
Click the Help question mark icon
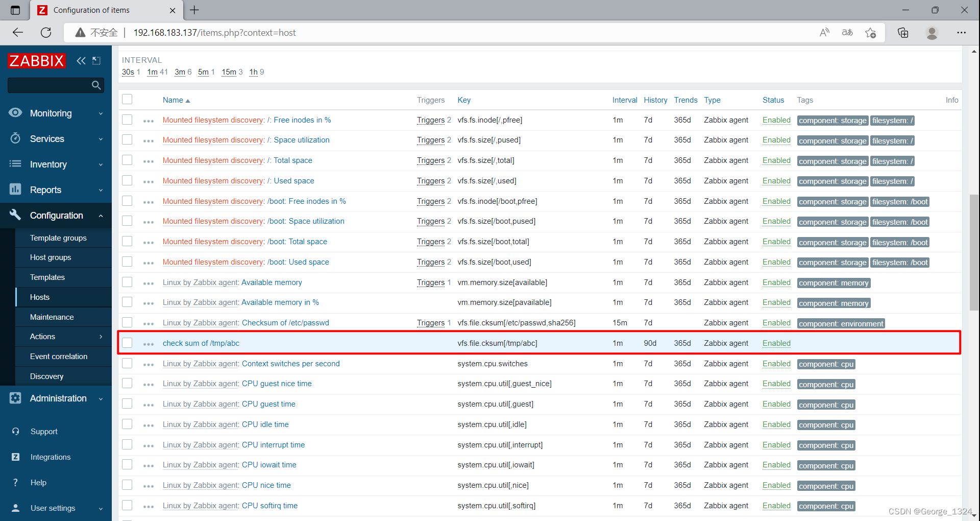16,483
